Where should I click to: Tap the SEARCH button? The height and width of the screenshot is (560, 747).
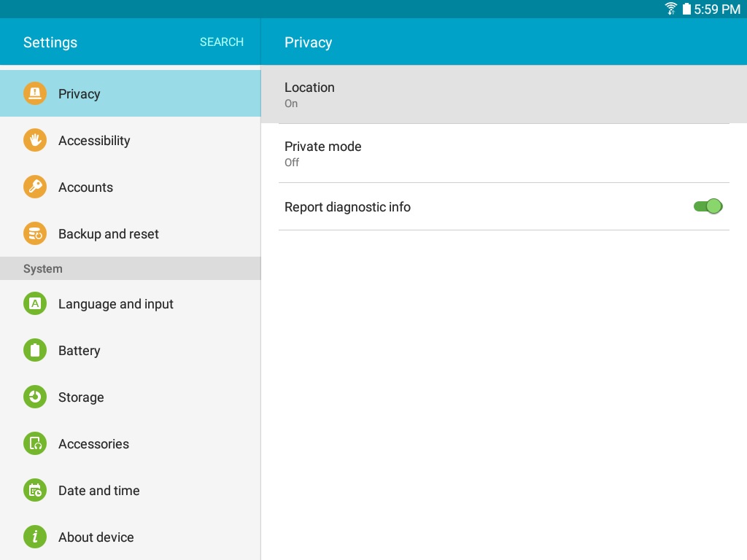pos(222,42)
